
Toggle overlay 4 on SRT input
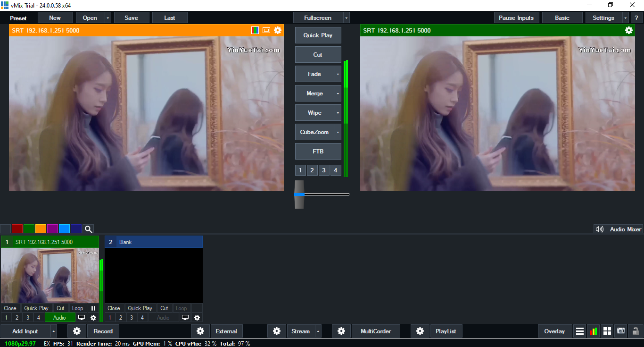pyautogui.click(x=39, y=318)
